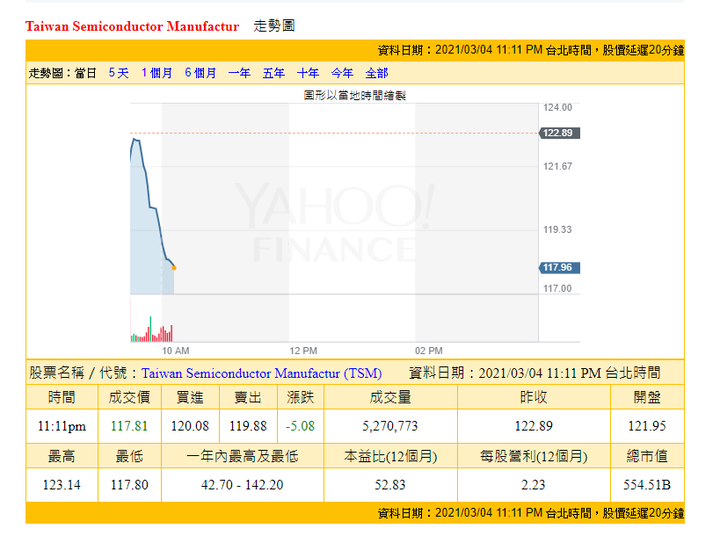Switch chart range to 6個月
The width and height of the screenshot is (720, 536).
coord(200,73)
